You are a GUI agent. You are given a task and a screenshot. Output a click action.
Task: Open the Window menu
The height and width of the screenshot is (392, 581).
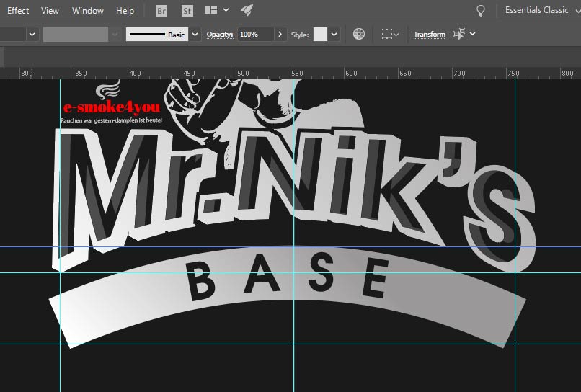pyautogui.click(x=87, y=11)
